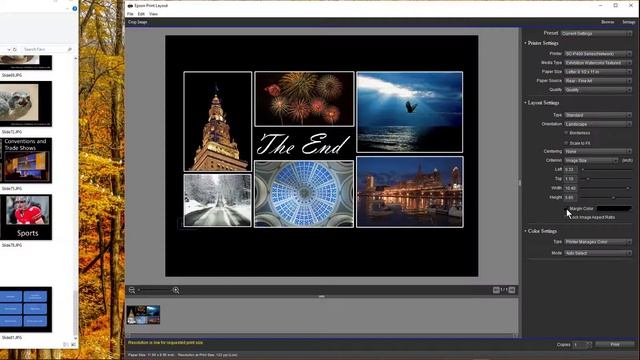The image size is (640, 360).
Task: Open the File menu
Action: (x=130, y=14)
